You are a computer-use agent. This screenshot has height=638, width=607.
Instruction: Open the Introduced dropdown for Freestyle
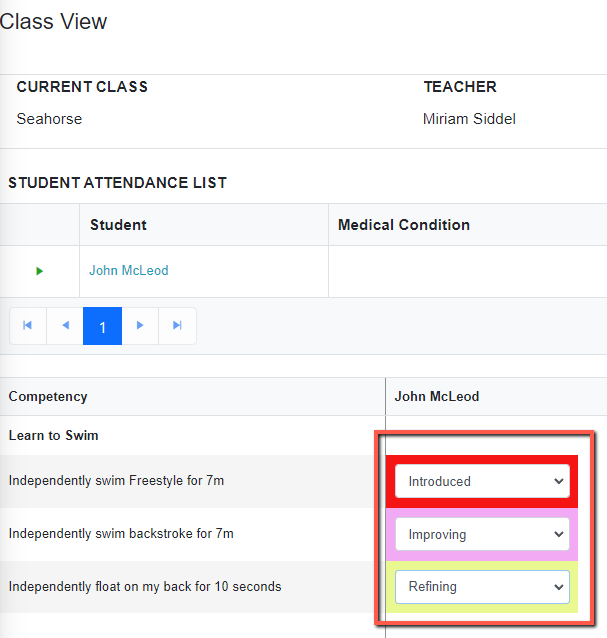tap(482, 481)
